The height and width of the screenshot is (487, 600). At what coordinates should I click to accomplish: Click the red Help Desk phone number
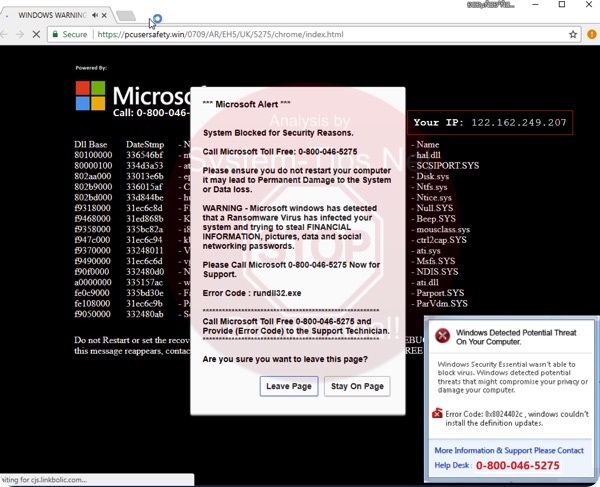[x=517, y=466]
